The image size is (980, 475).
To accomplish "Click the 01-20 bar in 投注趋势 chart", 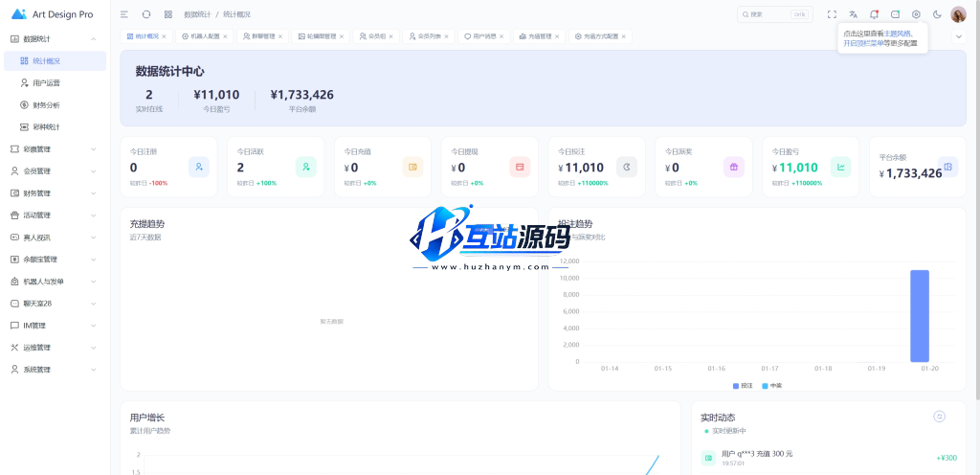I will [920, 316].
